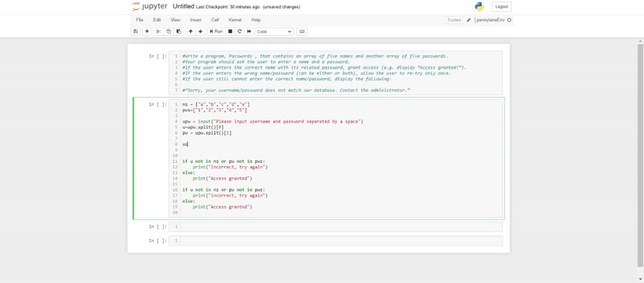The image size is (644, 283).
Task: Click the input prompt line in code
Action: [273, 121]
